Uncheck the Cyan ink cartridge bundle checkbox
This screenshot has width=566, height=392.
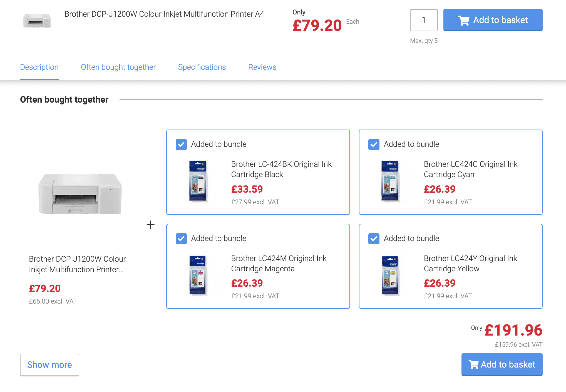[x=374, y=145]
